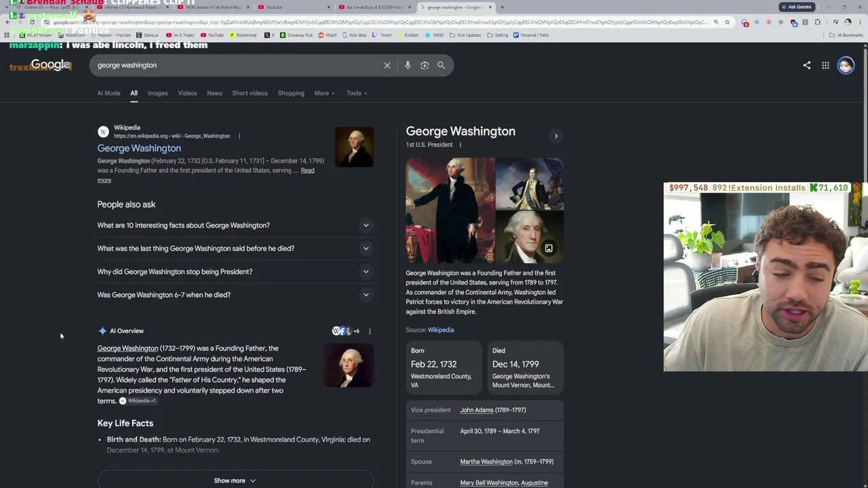Switch to the YouTube browser tab
Screen dimensions: 868x488
[x=294, y=7]
